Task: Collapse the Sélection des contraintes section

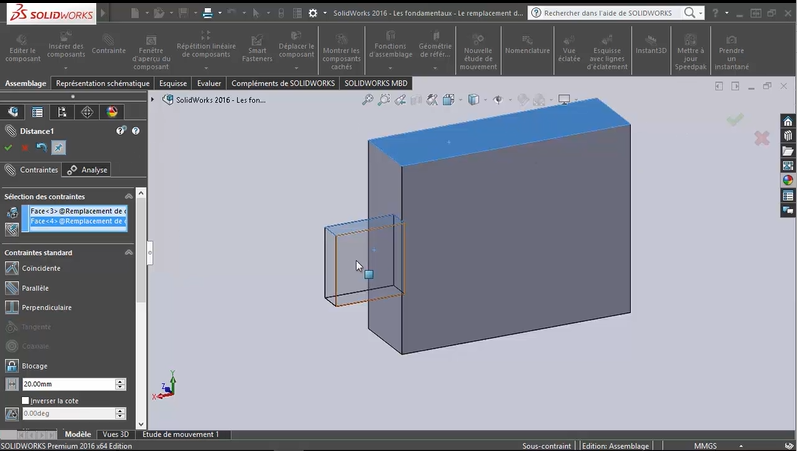Action: click(129, 196)
